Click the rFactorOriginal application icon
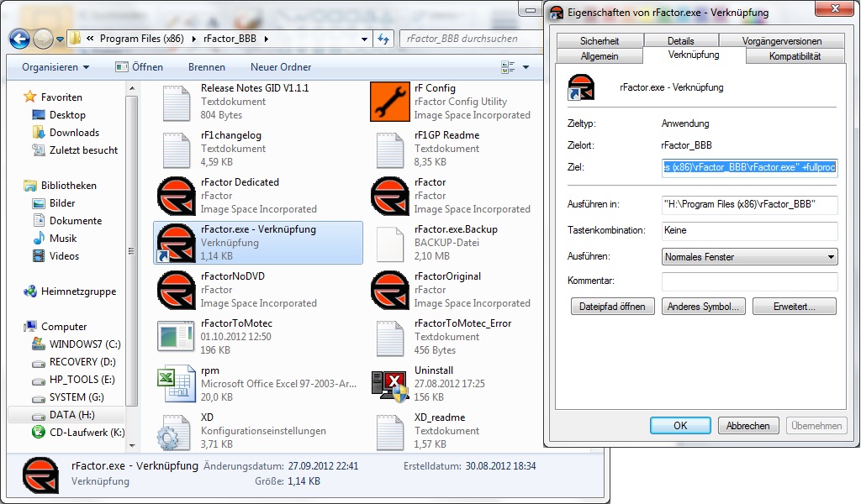Screen dimensions: 861x504 (x=388, y=290)
